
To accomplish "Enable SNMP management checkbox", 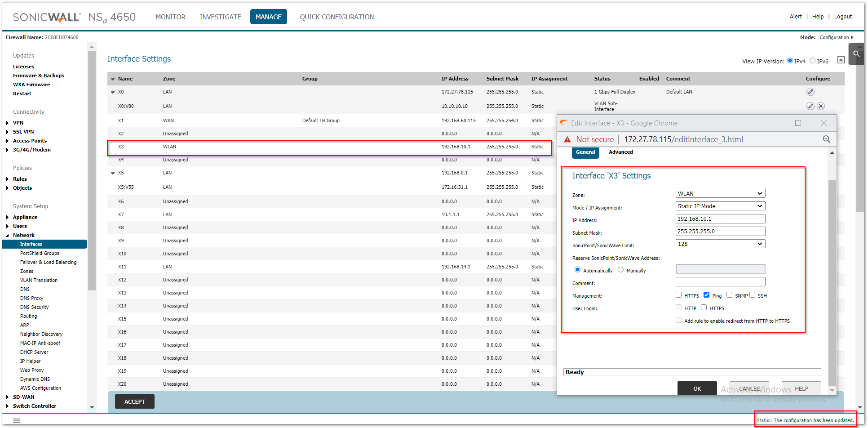I will pyautogui.click(x=729, y=295).
